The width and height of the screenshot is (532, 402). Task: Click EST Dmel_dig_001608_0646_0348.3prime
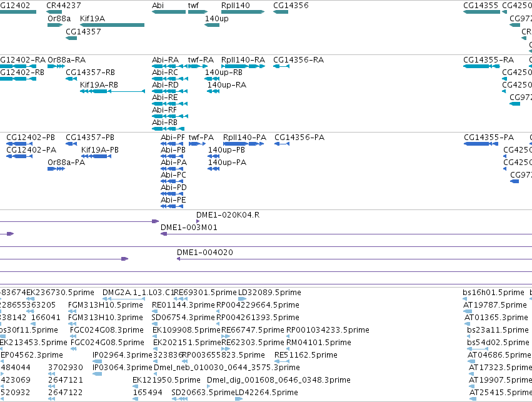pos(279,380)
